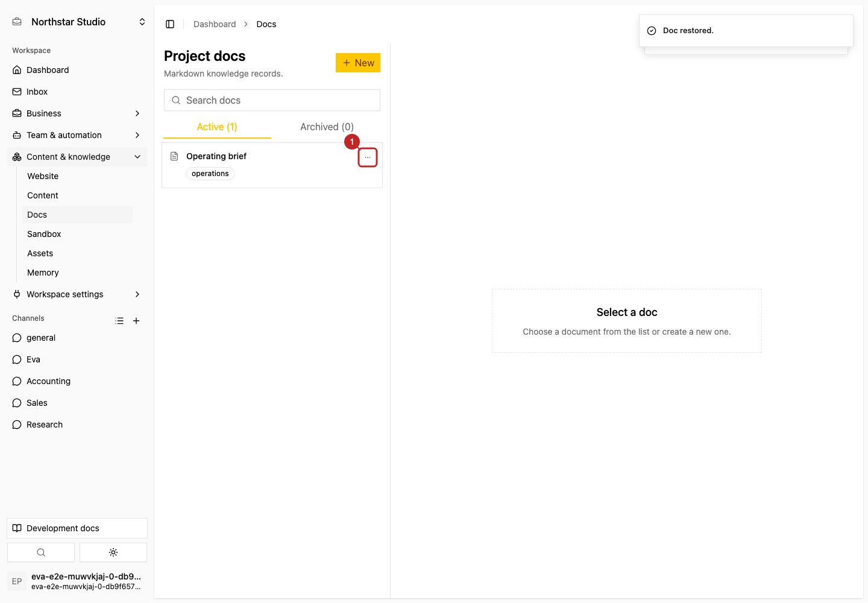Switch to the Archived (0) tab

coord(327,127)
